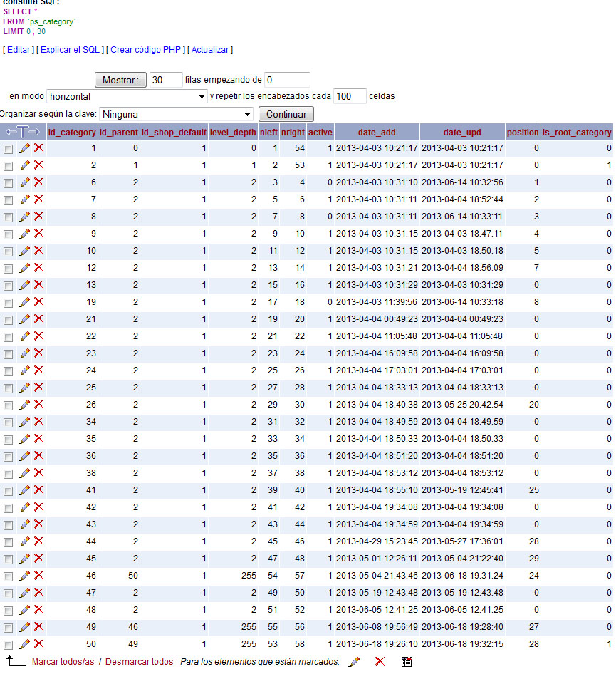Open the sort key dropdown showing Ninguna
616x674 pixels.
176,114
